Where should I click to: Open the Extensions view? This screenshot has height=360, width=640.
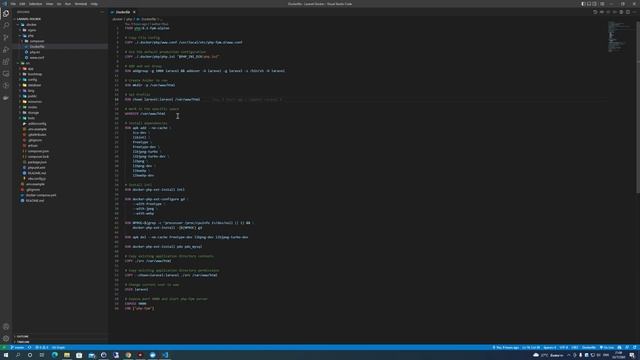[x=6, y=62]
